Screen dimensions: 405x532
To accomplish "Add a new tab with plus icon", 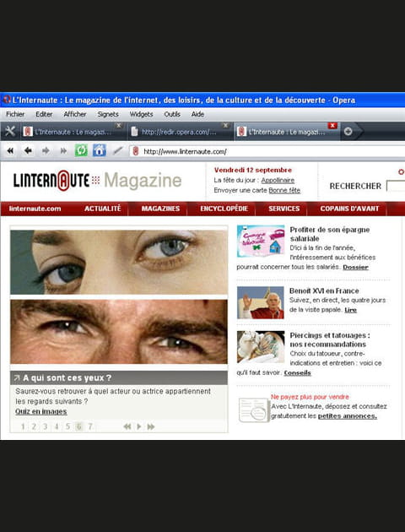I will tap(348, 131).
